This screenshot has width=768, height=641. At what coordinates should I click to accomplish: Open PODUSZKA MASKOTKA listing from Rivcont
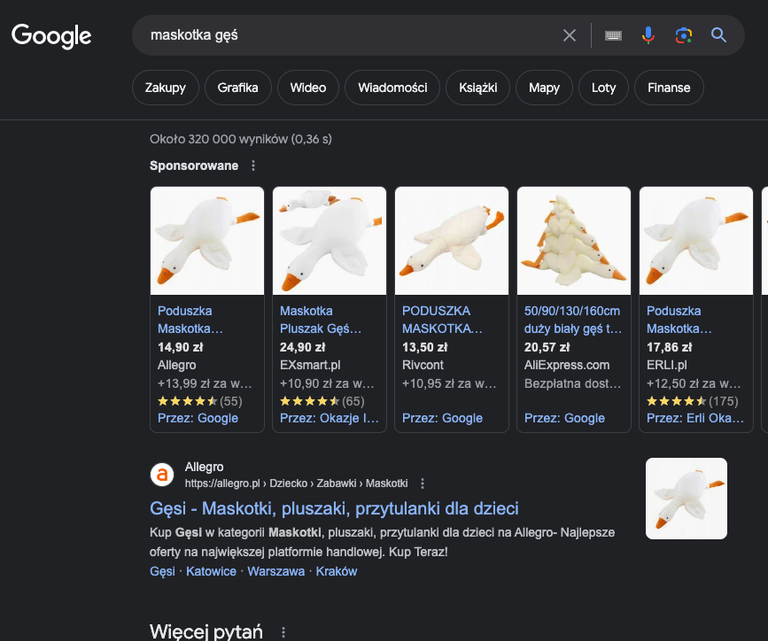click(442, 320)
